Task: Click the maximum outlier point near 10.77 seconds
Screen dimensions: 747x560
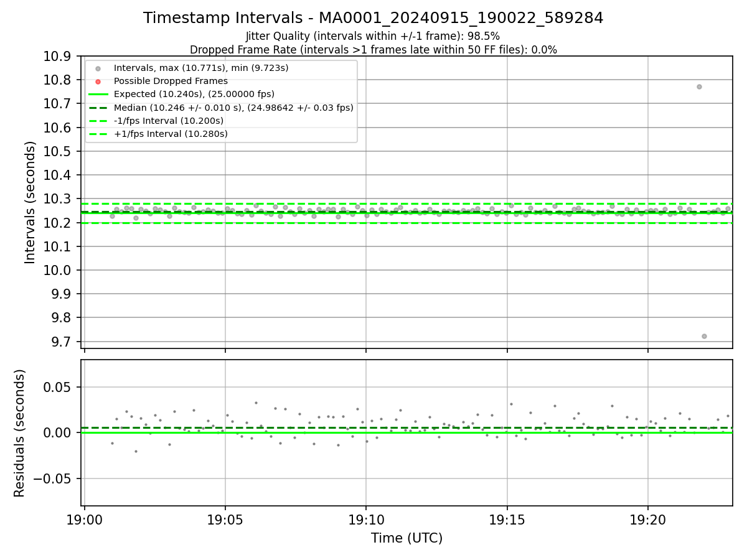Action: point(699,86)
